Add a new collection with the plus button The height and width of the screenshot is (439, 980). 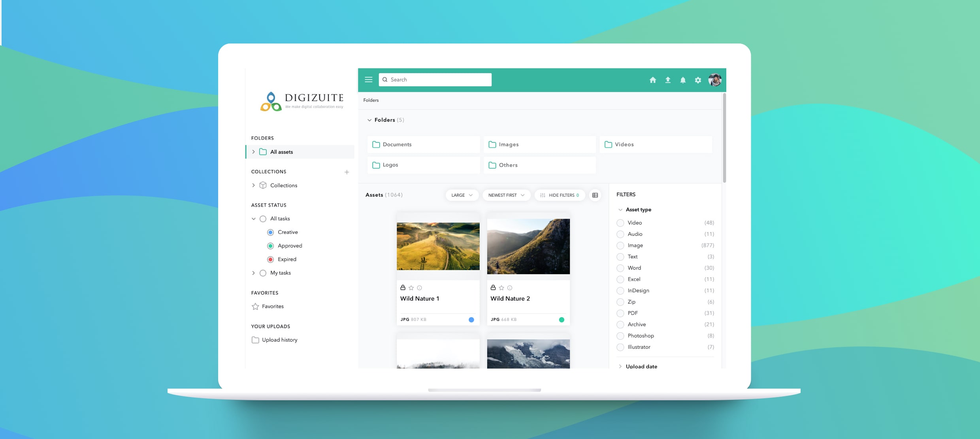(347, 172)
